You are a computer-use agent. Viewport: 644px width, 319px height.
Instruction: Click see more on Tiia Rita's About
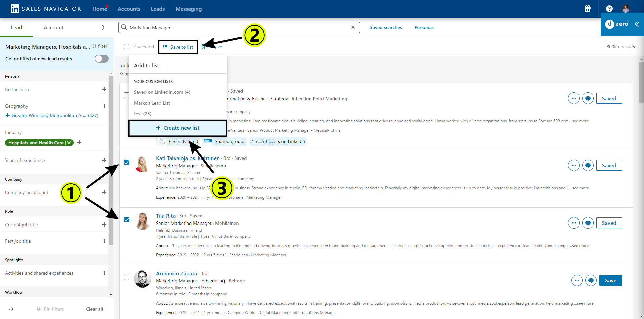579,246
